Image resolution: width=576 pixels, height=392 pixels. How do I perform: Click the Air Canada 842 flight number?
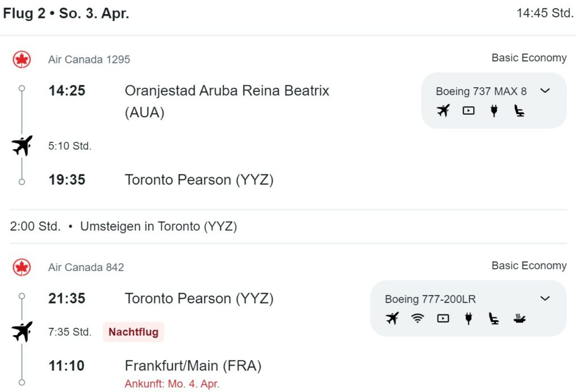tap(86, 267)
